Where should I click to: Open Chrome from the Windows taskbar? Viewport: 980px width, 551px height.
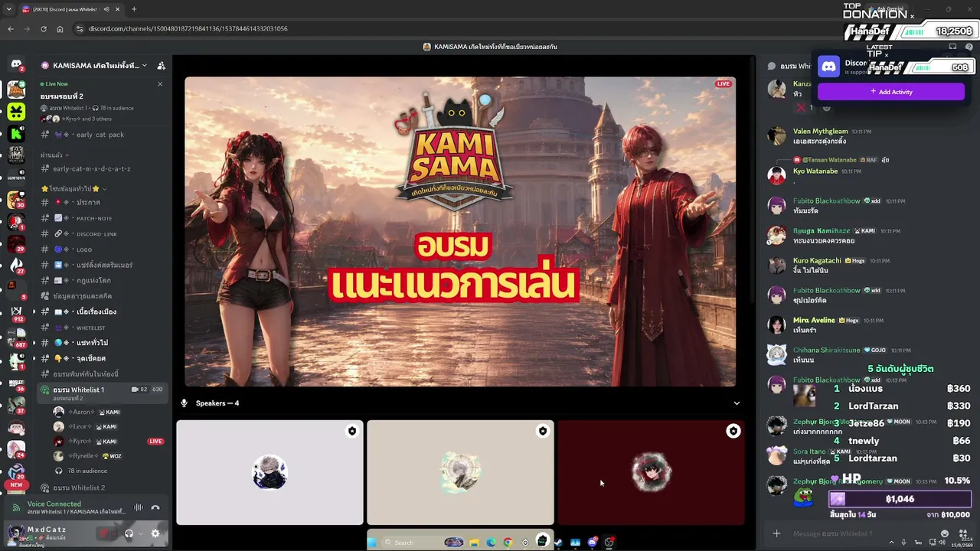[x=508, y=543]
